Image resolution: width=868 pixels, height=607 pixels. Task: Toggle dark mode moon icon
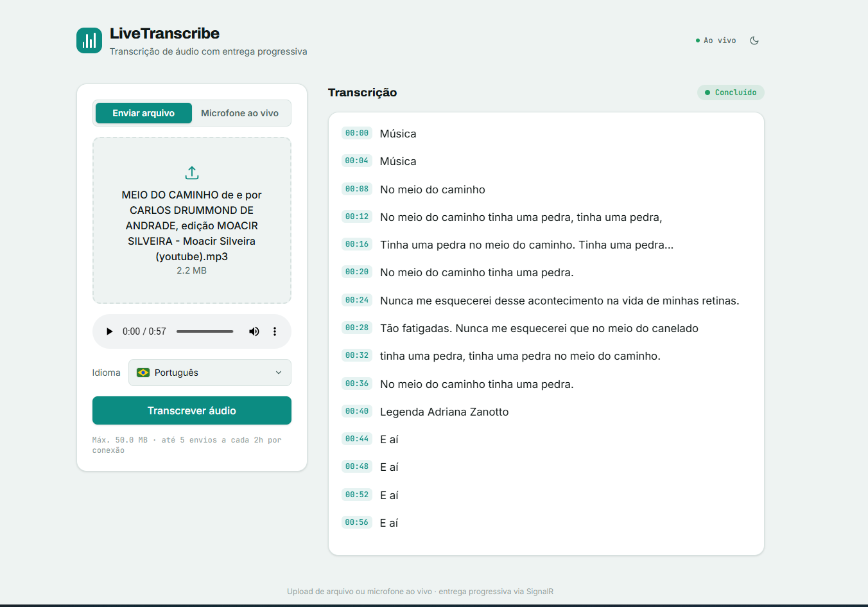coord(754,40)
